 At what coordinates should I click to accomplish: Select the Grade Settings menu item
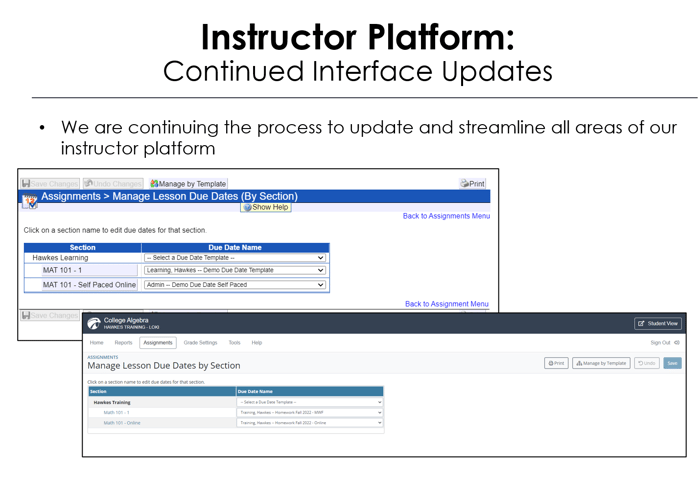click(200, 342)
